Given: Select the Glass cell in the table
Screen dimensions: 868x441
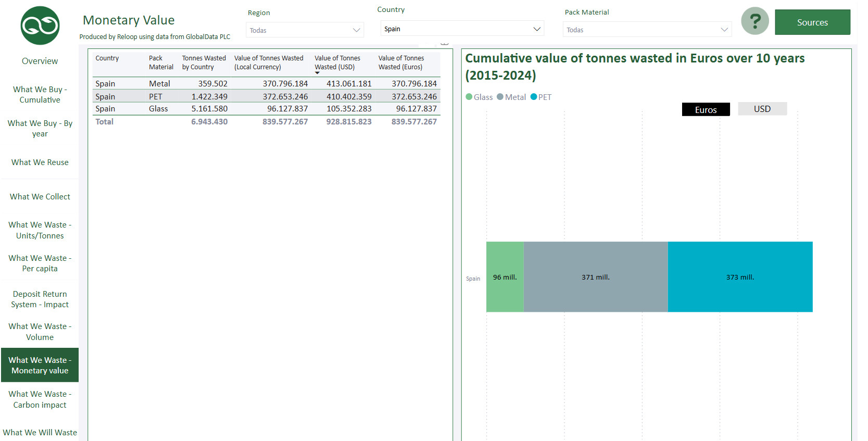Looking at the screenshot, I should pos(158,109).
